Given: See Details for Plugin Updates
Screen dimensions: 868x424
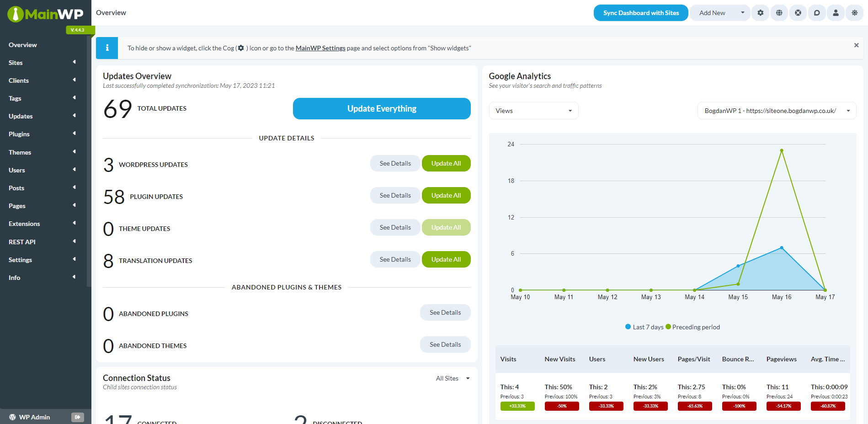Looking at the screenshot, I should pyautogui.click(x=395, y=195).
